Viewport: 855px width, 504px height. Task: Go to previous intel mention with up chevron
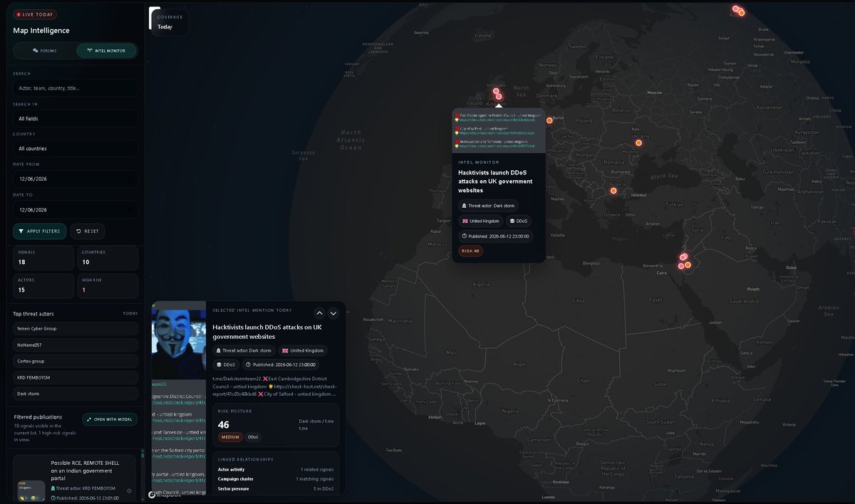319,313
